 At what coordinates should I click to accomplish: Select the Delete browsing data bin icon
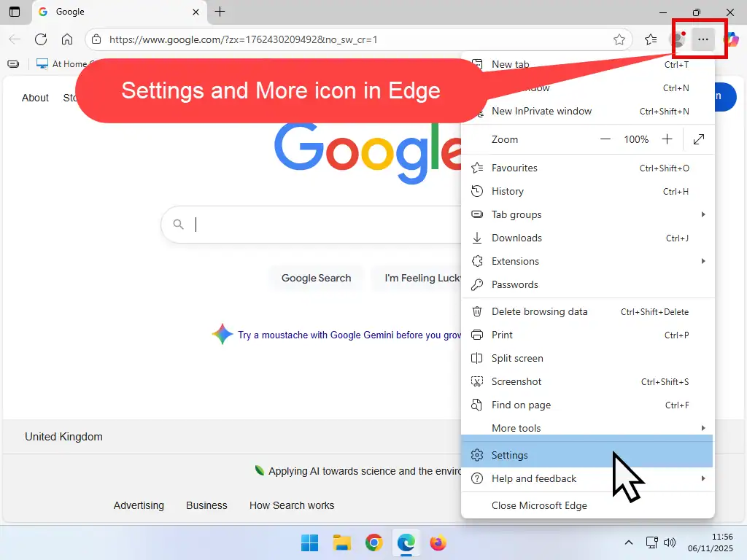coord(477,311)
